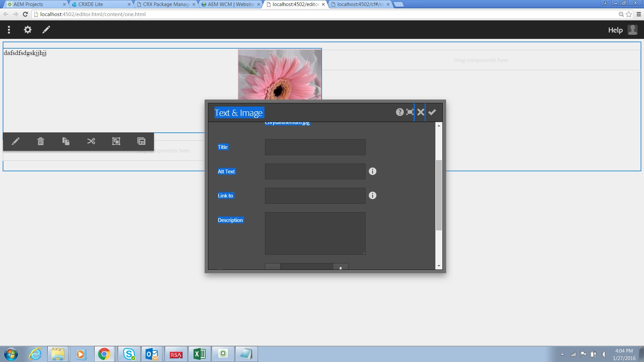Screen dimensions: 644x362
Task: Show info for Alt Text field
Action: [x=372, y=171]
